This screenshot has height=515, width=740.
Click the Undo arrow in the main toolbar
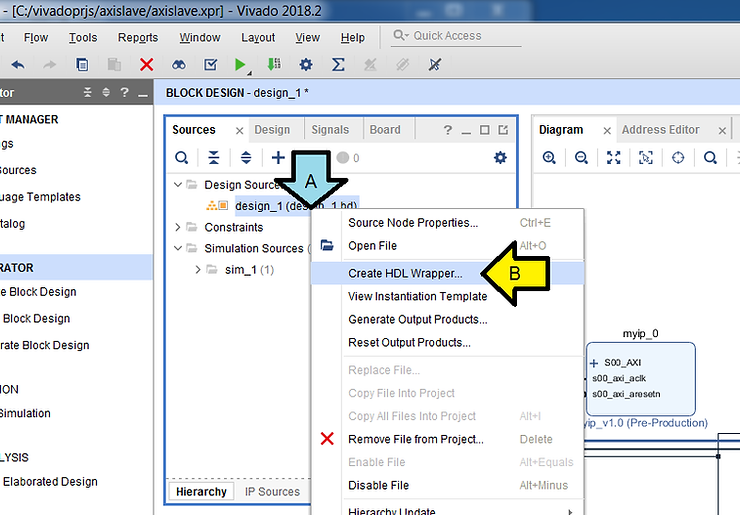pyautogui.click(x=18, y=64)
